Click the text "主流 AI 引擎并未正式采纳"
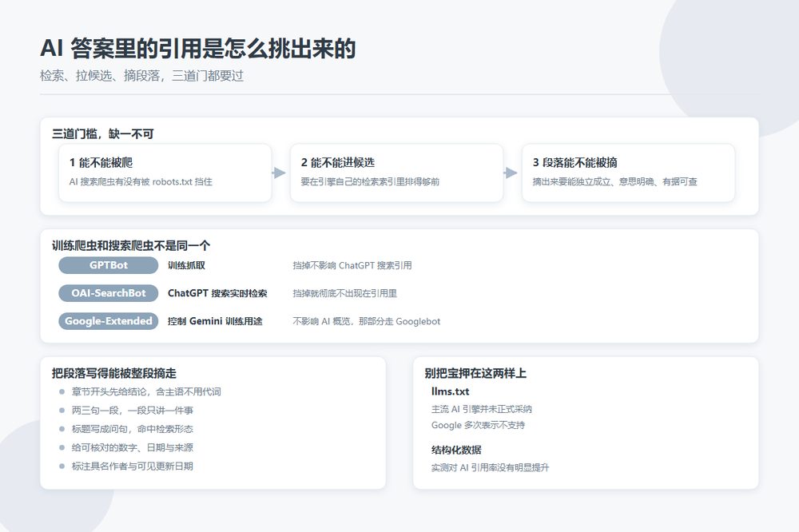This screenshot has width=799, height=532. (482, 409)
